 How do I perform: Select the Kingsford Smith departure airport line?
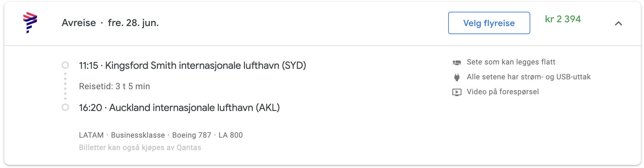[x=192, y=65]
